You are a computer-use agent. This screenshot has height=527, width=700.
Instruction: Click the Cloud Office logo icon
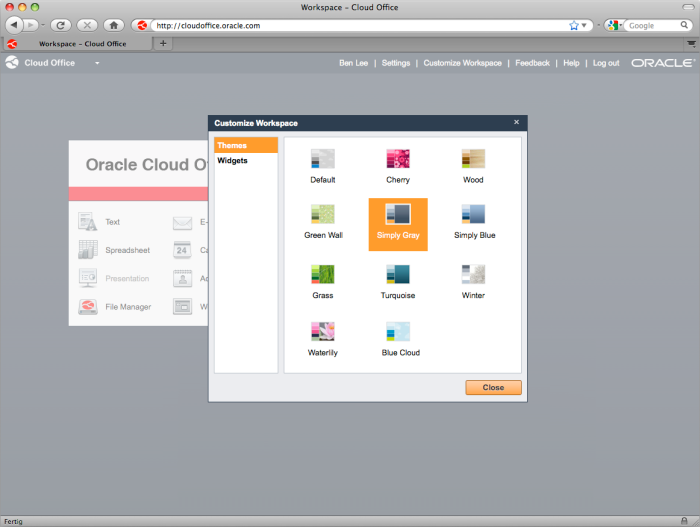click(12, 63)
